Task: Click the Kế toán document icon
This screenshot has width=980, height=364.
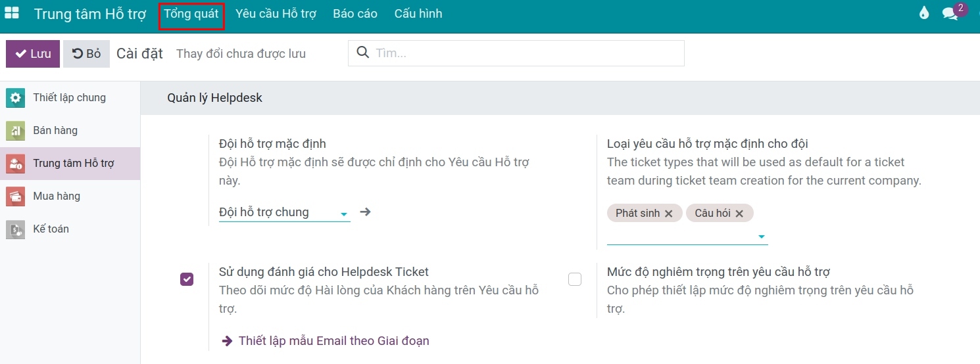Action: click(x=15, y=229)
